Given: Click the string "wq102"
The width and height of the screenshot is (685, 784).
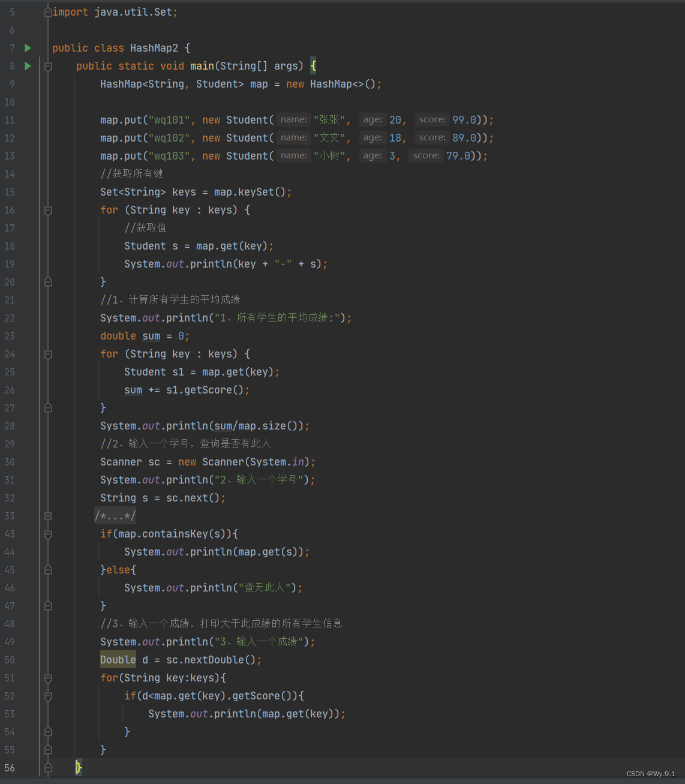Looking at the screenshot, I should click(x=169, y=138).
